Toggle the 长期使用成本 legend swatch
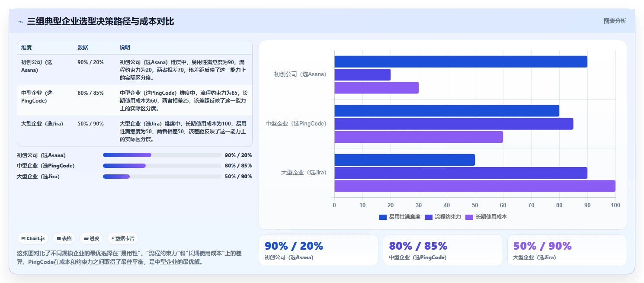 [x=469, y=217]
